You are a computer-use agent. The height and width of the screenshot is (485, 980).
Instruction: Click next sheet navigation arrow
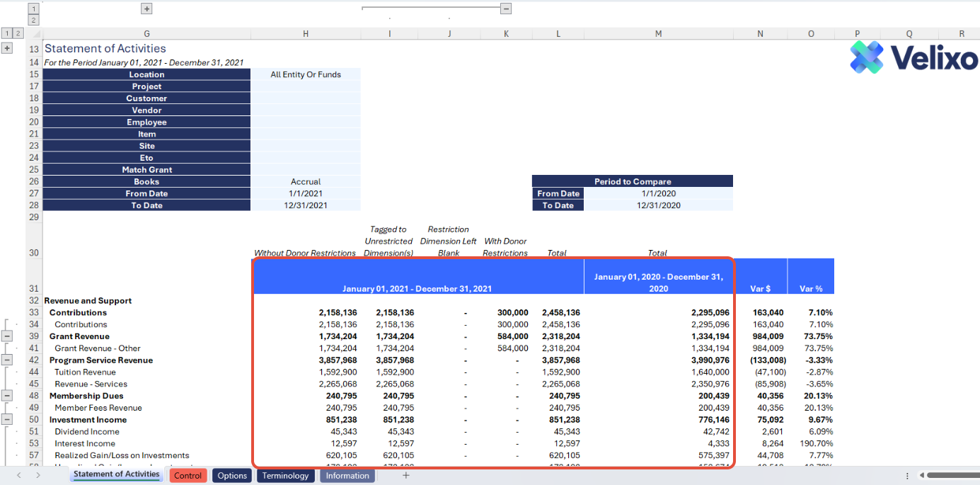coord(38,475)
